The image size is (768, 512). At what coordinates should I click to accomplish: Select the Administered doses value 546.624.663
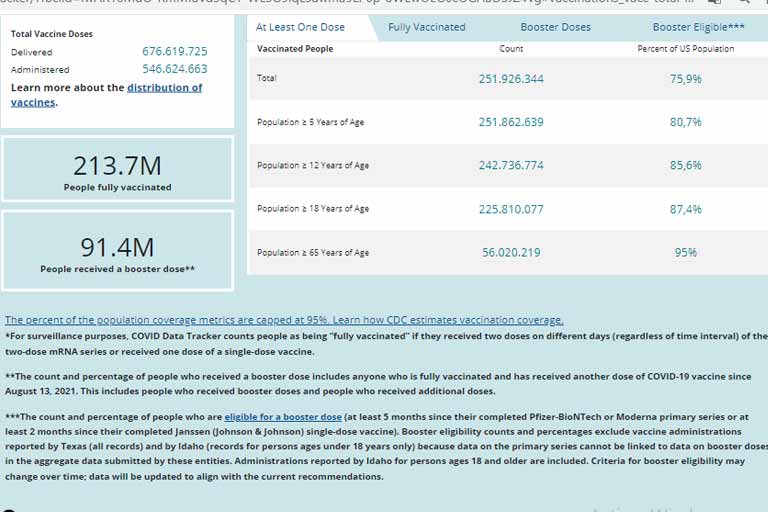(175, 69)
